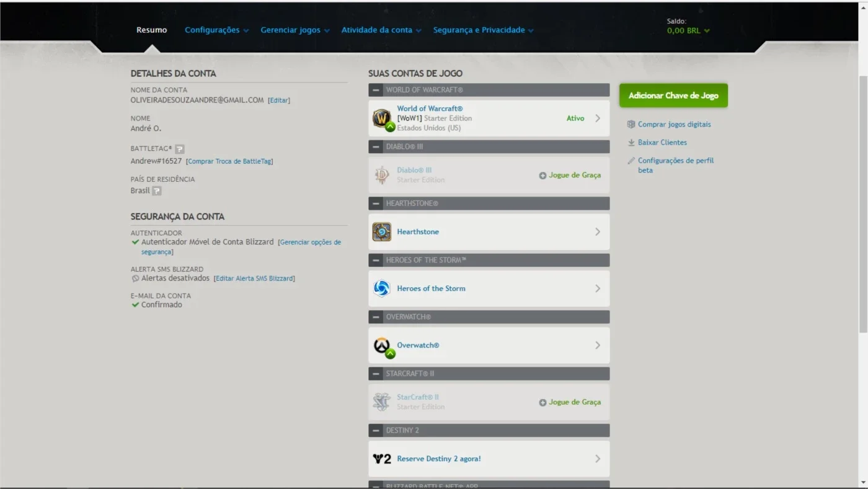
Task: Collapse the Destiny 2 section header
Action: click(376, 431)
